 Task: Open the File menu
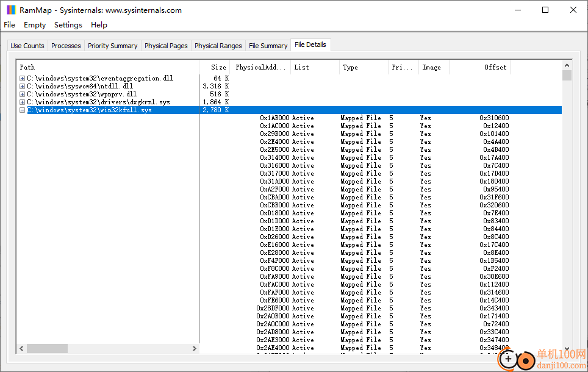(x=9, y=25)
